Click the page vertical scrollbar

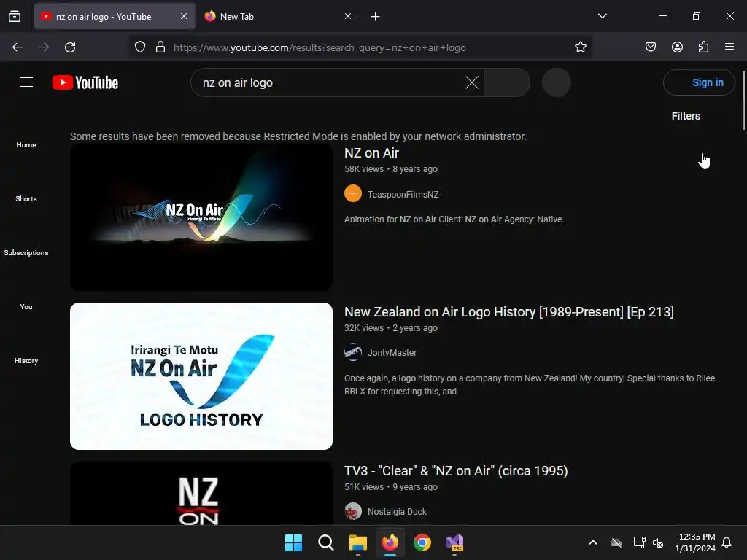pos(743,100)
